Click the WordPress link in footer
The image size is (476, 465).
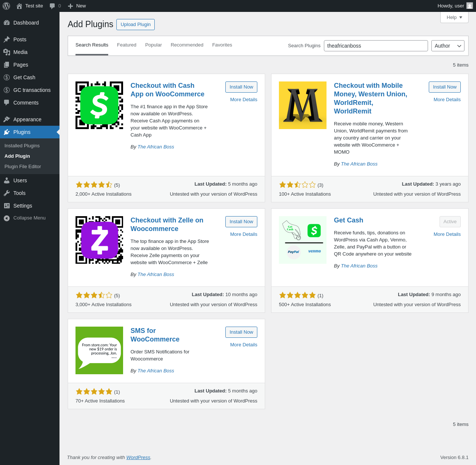coord(138,458)
